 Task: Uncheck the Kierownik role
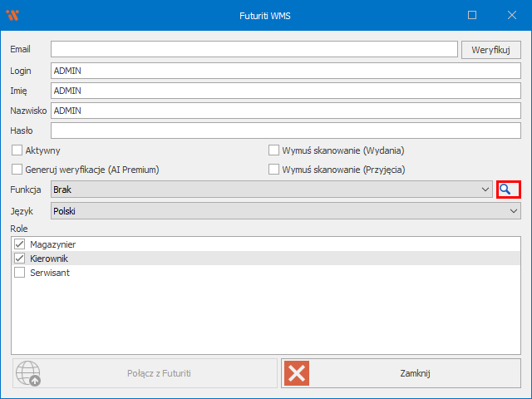pyautogui.click(x=20, y=259)
